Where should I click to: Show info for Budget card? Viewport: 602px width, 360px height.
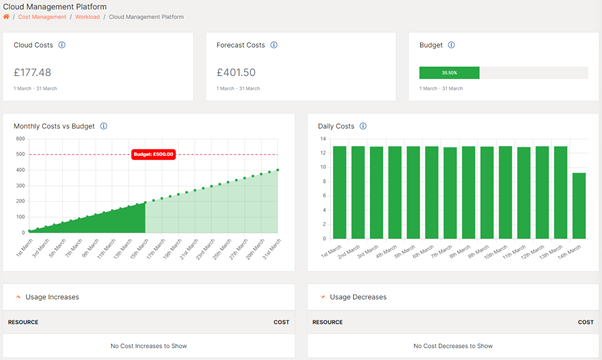(452, 45)
